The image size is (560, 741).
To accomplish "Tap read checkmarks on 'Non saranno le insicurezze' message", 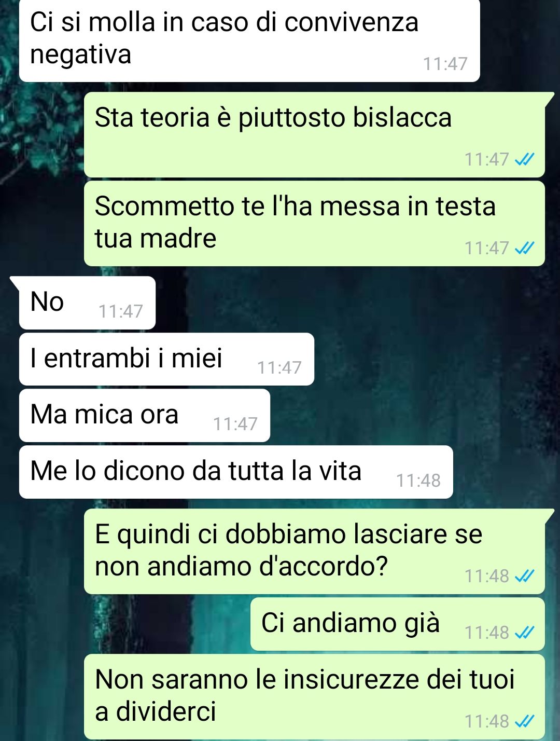I will click(524, 721).
